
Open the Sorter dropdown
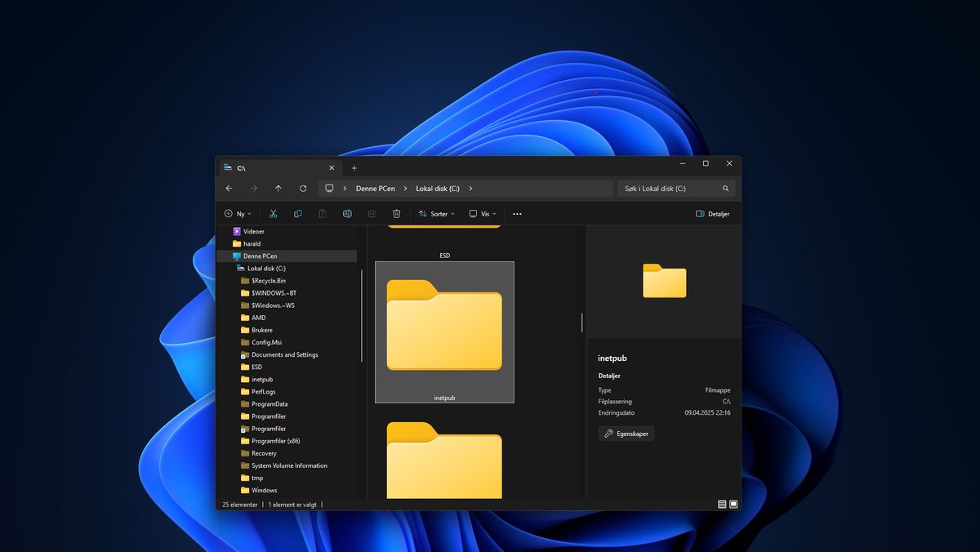click(x=436, y=214)
